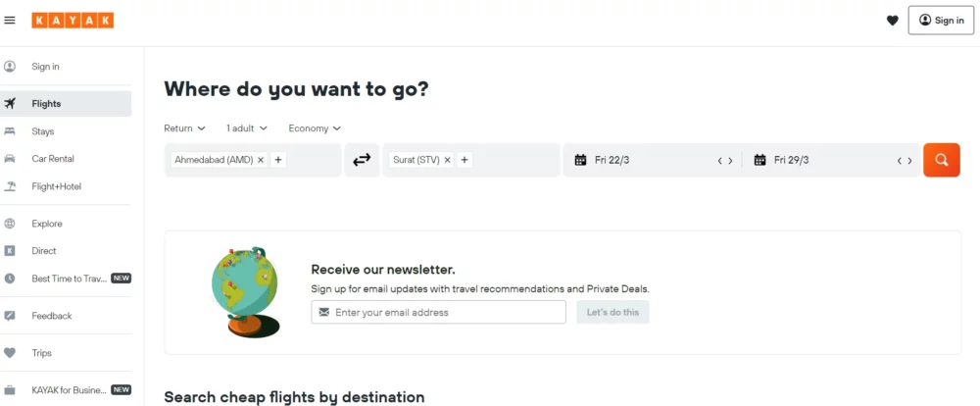Remove Ahmedabad (AMD) from origin

point(261,160)
